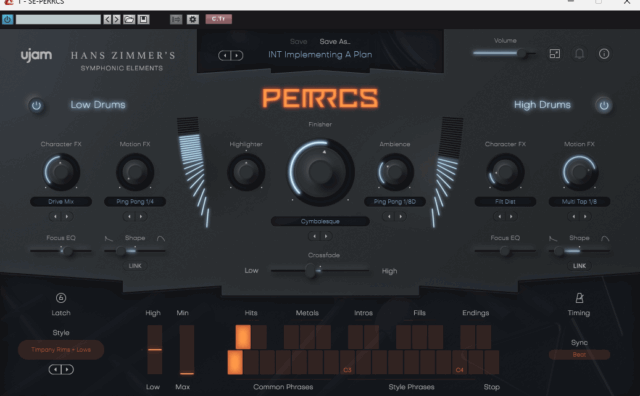Viewport: 640px width, 396px height.
Task: Click the C3 key on the phrase keyboard
Action: 347,362
